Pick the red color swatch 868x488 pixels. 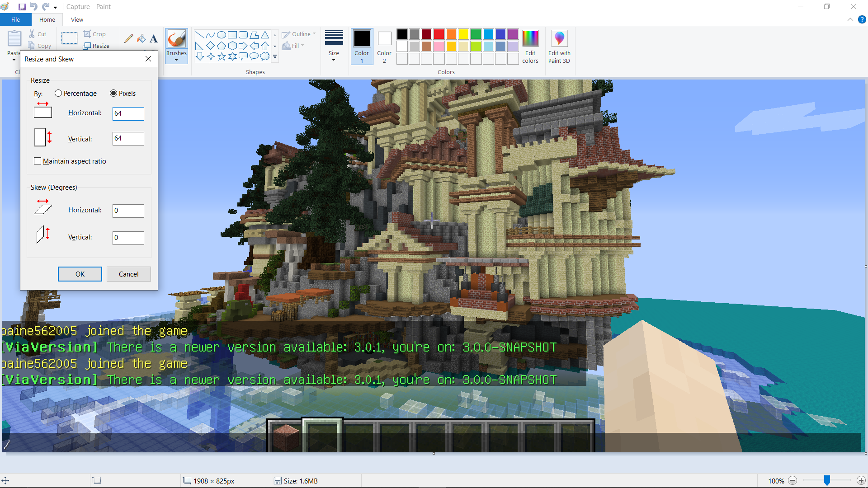pos(439,34)
